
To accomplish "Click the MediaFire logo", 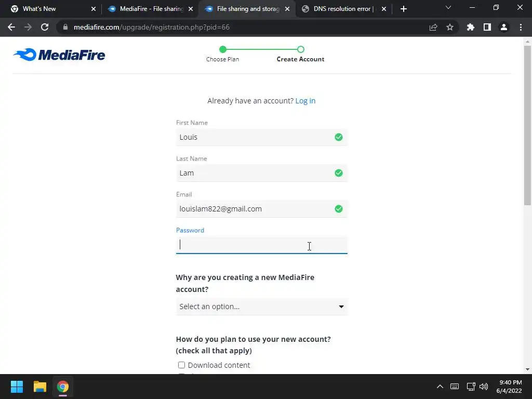I will pyautogui.click(x=59, y=55).
